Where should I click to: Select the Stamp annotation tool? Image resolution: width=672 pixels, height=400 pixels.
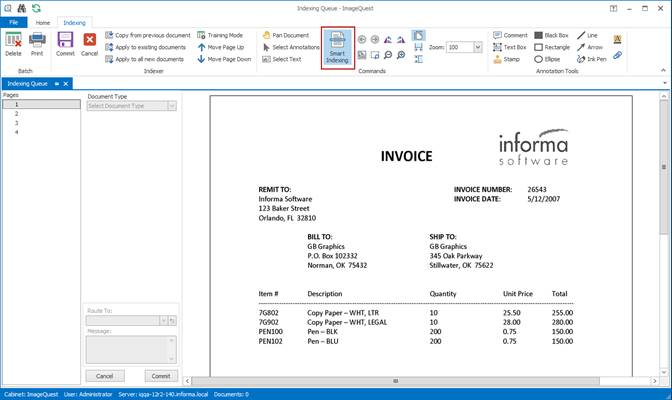[507, 59]
